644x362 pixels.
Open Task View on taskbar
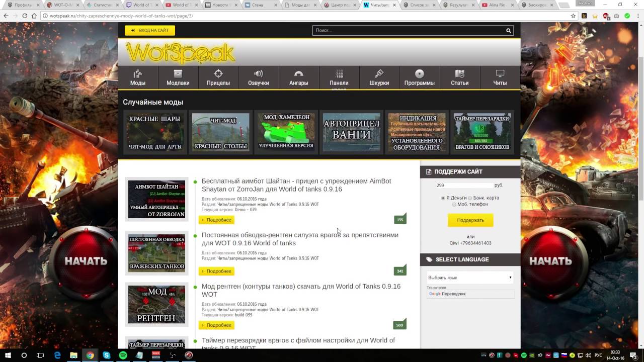pos(40,355)
